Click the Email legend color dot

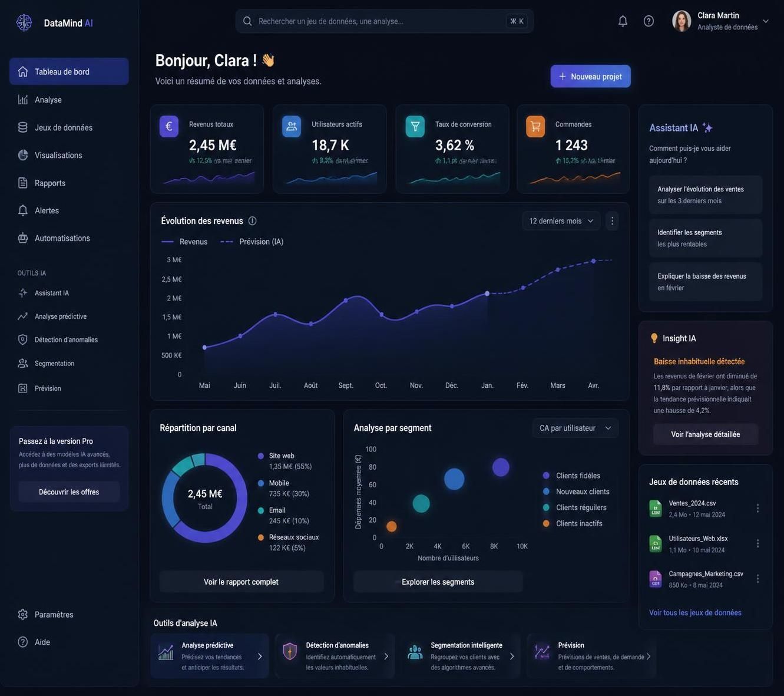(261, 510)
